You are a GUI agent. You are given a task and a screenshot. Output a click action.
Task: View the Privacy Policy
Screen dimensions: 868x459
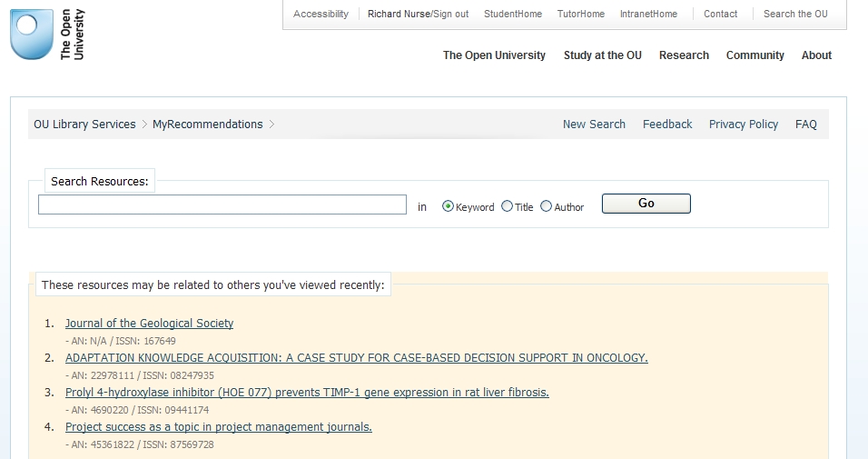click(x=744, y=125)
